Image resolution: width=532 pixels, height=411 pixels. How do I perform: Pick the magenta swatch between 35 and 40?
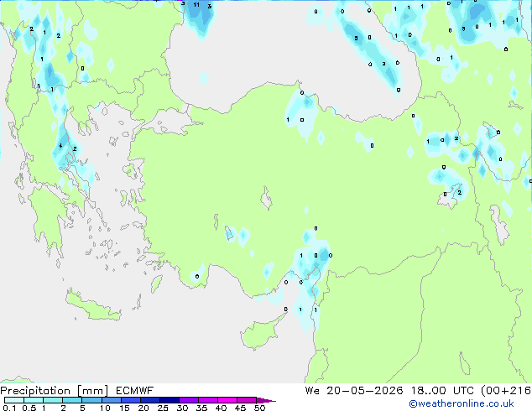pos(208,400)
